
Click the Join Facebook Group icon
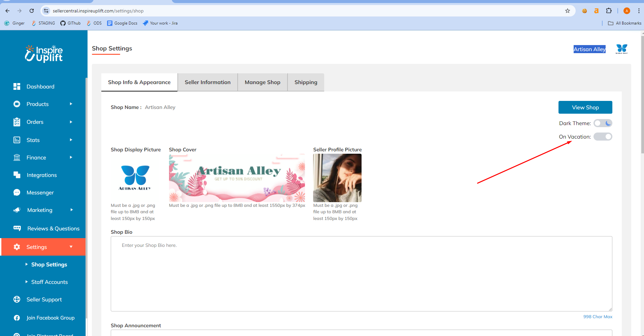[x=17, y=318]
